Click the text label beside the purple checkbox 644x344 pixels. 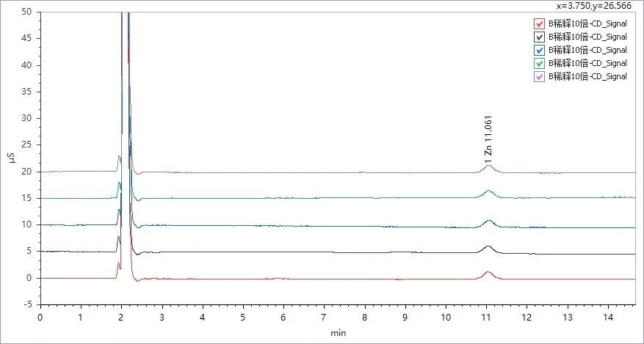click(x=588, y=76)
